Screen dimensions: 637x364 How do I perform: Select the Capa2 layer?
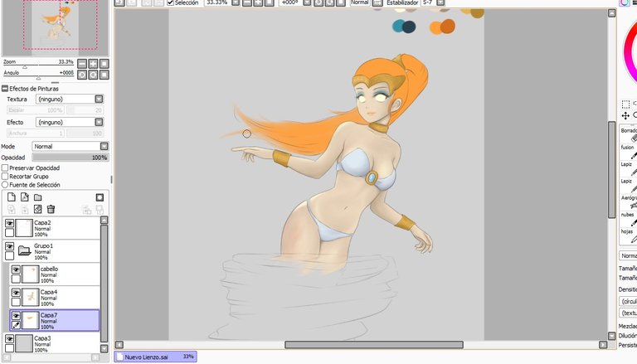tap(51, 228)
